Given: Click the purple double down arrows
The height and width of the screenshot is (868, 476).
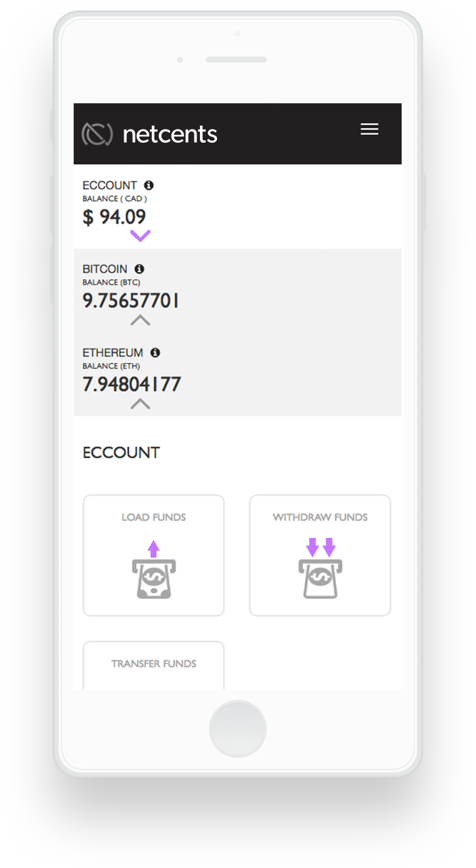Looking at the screenshot, I should click(321, 547).
